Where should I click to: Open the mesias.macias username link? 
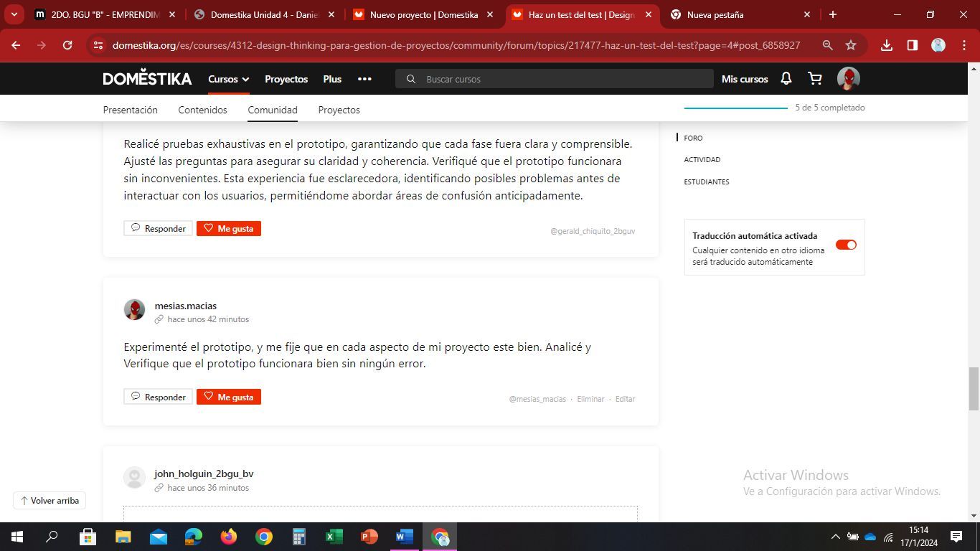[x=185, y=306]
